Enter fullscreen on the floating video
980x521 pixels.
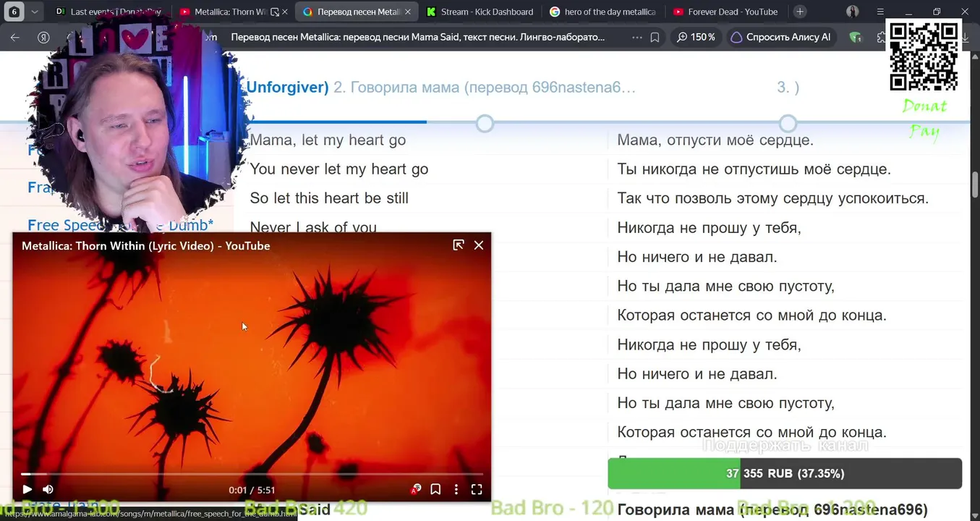(477, 490)
